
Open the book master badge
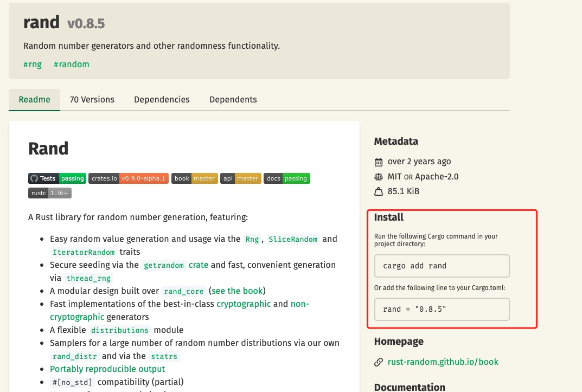pos(195,178)
